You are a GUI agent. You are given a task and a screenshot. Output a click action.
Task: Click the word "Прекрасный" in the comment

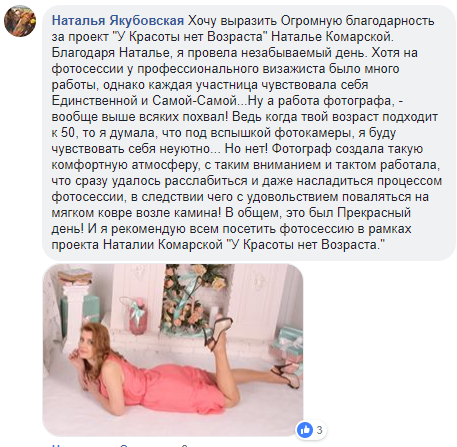[x=374, y=213]
